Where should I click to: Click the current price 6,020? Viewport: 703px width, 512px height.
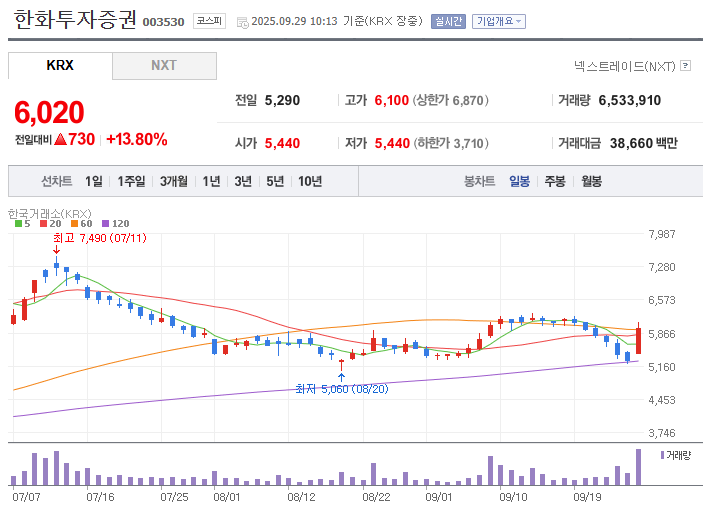(x=49, y=112)
